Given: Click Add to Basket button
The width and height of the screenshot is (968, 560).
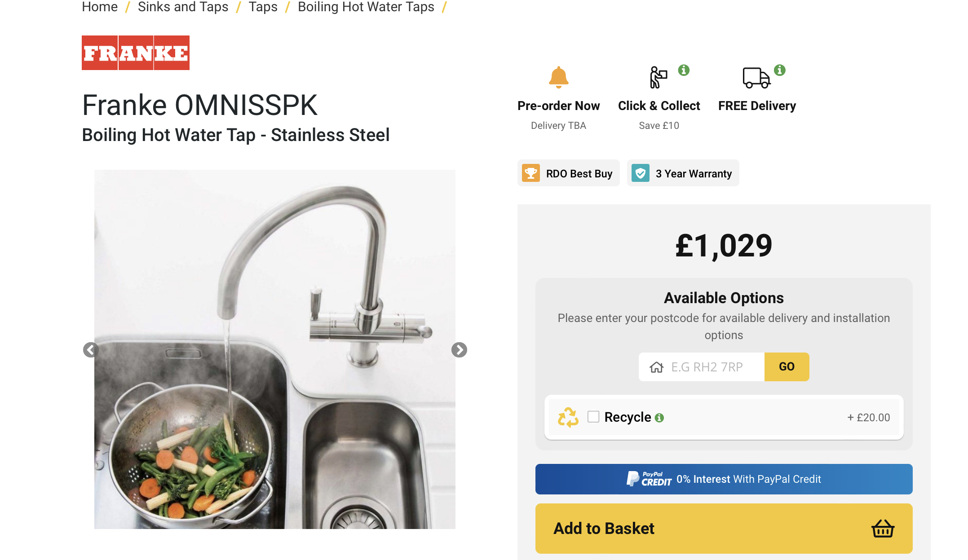Looking at the screenshot, I should pos(724,528).
